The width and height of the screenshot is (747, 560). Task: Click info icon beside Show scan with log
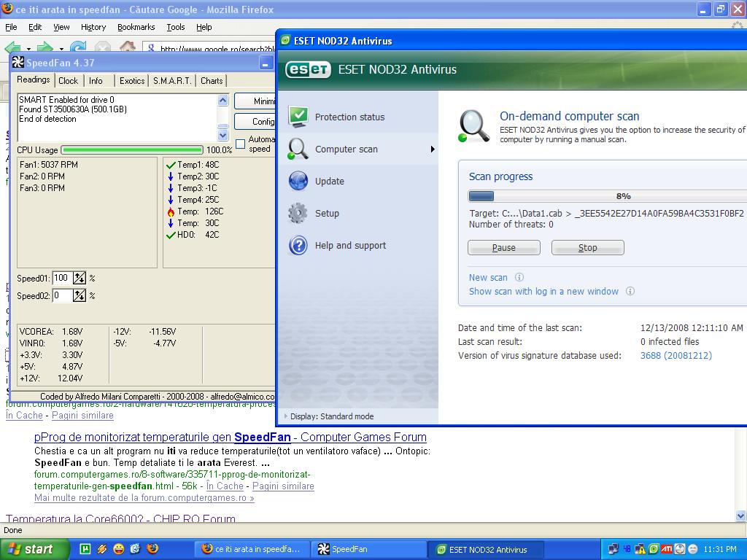click(630, 291)
